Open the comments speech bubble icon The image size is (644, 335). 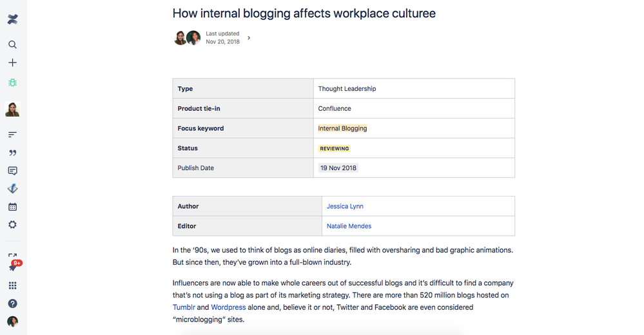tap(12, 171)
